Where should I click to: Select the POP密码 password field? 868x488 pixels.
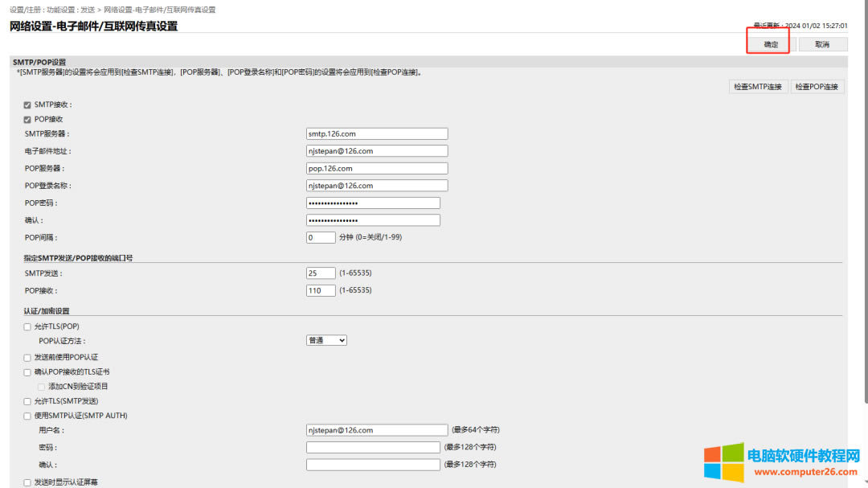click(x=373, y=203)
